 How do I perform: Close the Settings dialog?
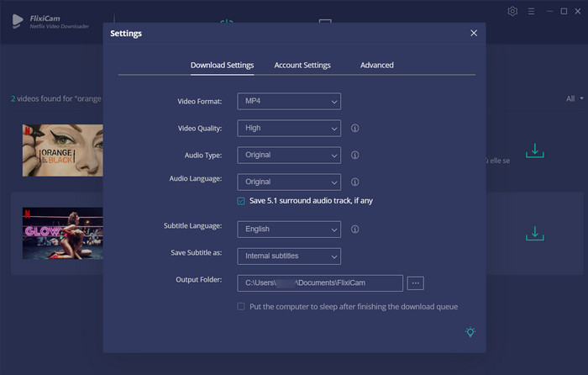[x=474, y=33]
